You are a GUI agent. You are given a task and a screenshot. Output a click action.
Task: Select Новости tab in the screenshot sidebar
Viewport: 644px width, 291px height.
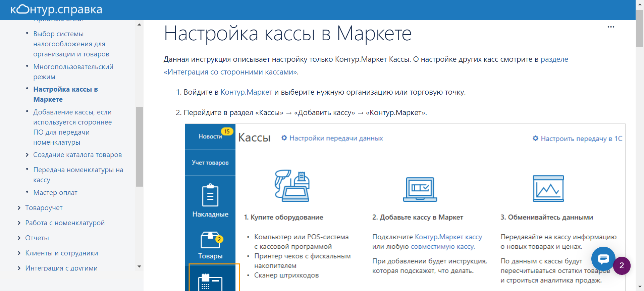pyautogui.click(x=210, y=136)
